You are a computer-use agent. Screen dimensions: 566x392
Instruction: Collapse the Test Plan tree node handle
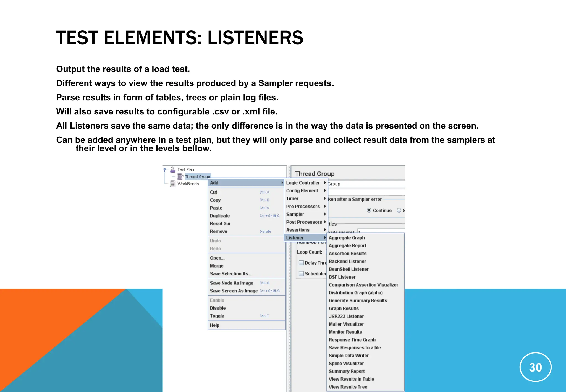(x=165, y=169)
